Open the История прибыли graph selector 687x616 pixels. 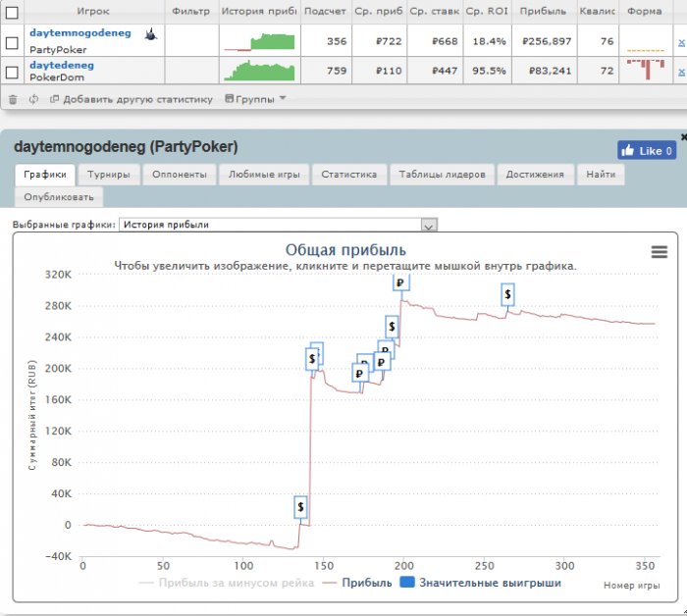[278, 225]
